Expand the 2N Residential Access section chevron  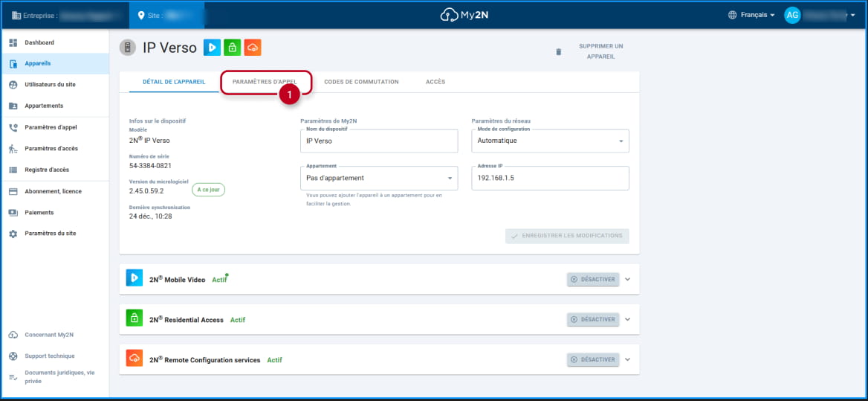(x=627, y=320)
